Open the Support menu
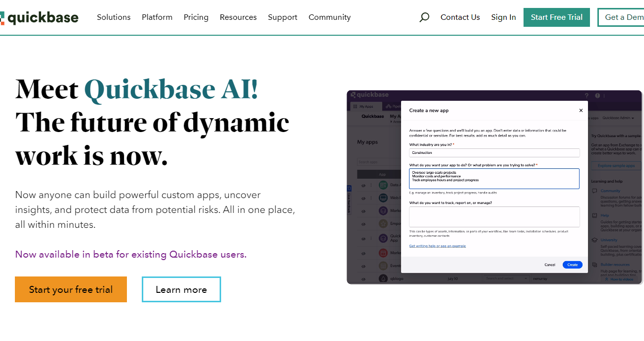The height and width of the screenshot is (341, 644). (283, 17)
